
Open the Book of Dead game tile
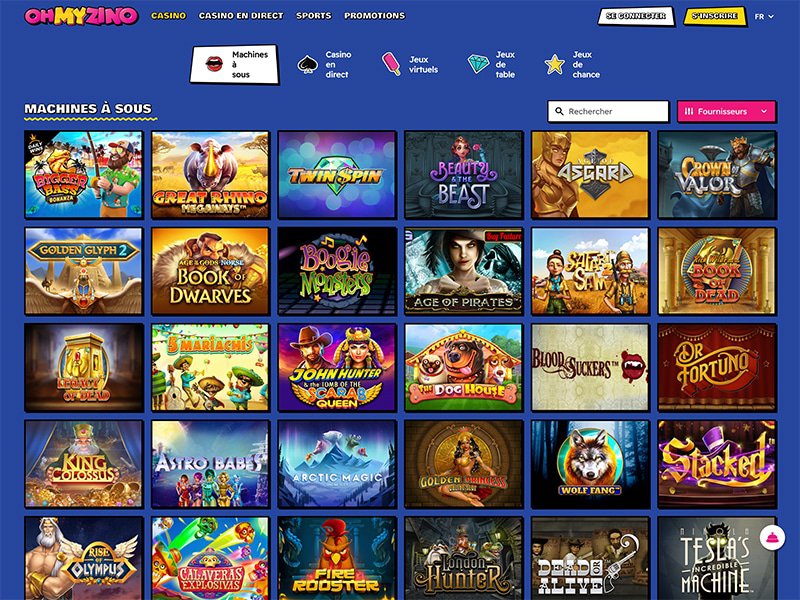click(x=717, y=271)
